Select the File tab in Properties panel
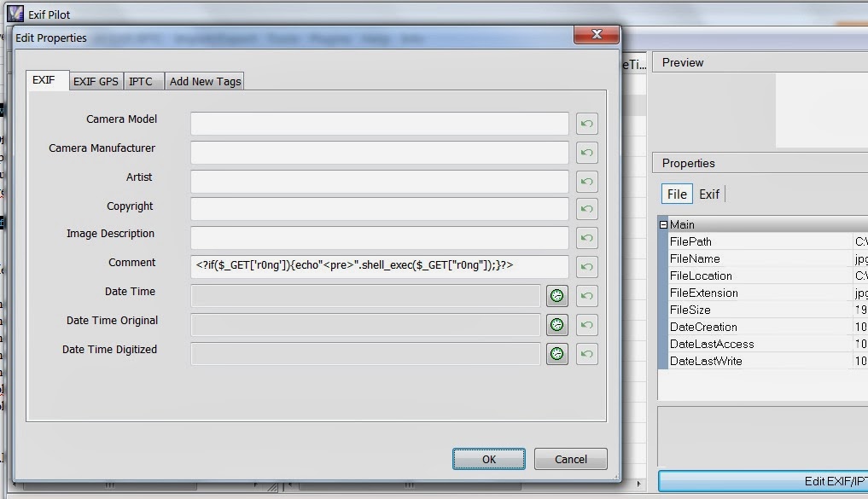 [x=677, y=194]
